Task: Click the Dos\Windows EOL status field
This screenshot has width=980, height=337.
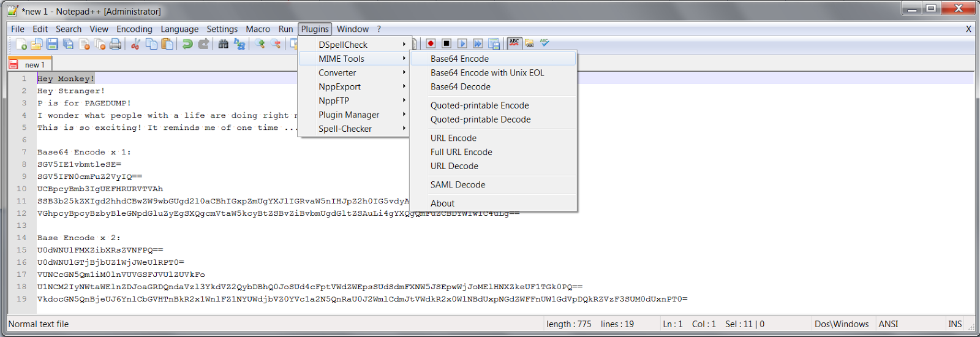Action: tap(842, 324)
